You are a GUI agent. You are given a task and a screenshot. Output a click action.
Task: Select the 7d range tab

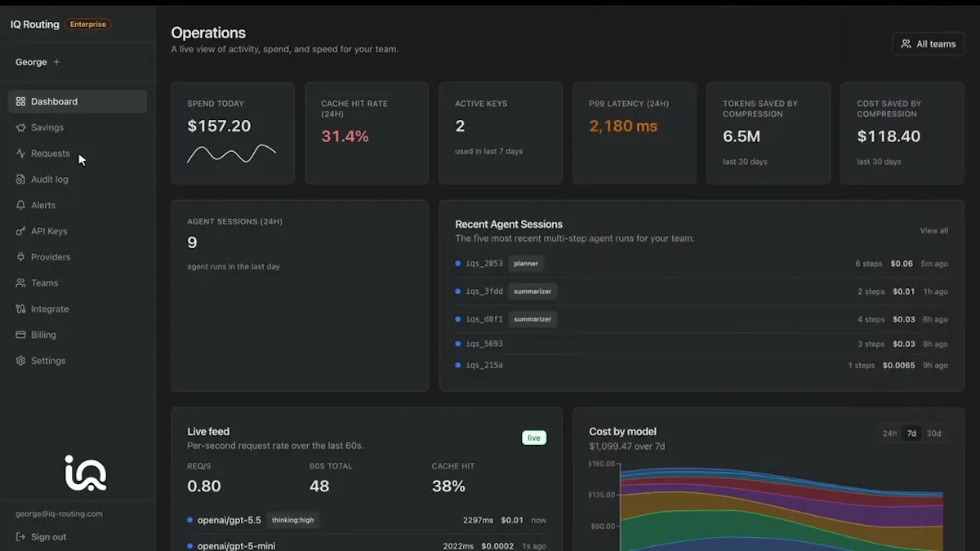point(911,433)
